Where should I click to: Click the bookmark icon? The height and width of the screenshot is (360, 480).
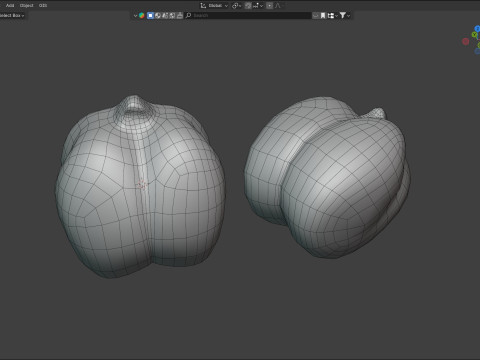coord(323,15)
